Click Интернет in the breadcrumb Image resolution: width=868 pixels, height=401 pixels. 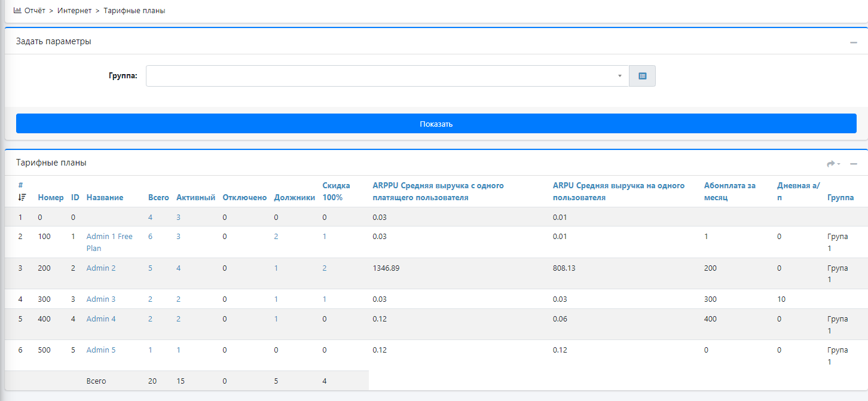(75, 11)
